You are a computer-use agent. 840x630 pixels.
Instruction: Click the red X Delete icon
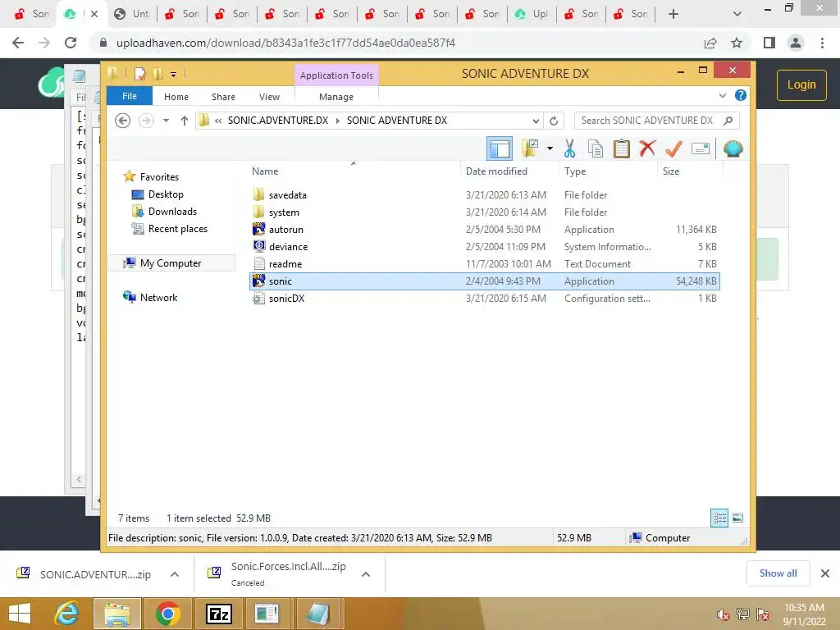coord(647,148)
